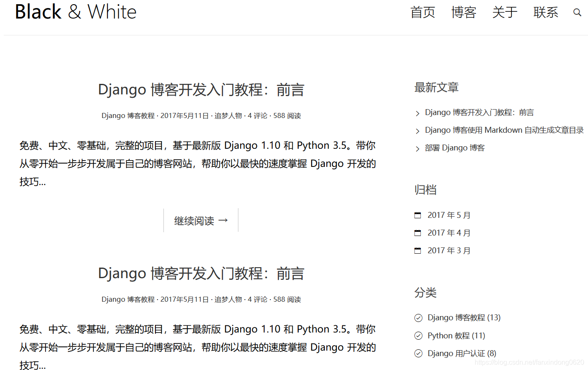Open category Django 用户认证 (8)
Viewport: 588px width, 370px height.
(462, 354)
